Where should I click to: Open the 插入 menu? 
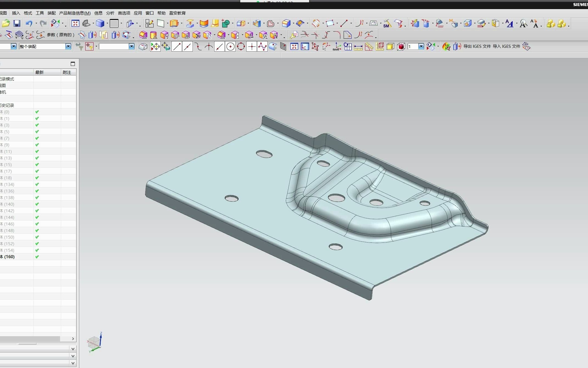click(x=16, y=13)
